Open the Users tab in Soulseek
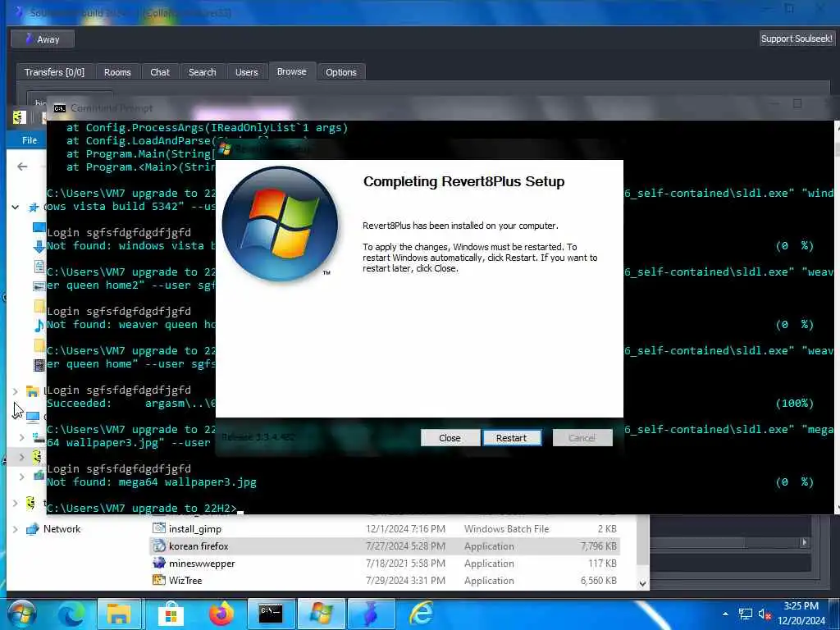 246,72
